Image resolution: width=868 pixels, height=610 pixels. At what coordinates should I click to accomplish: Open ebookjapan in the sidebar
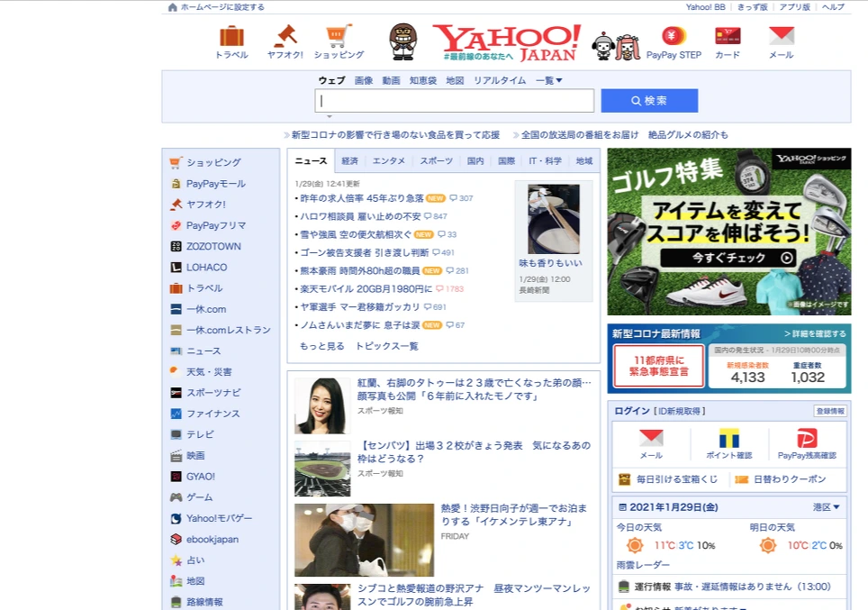pos(212,539)
